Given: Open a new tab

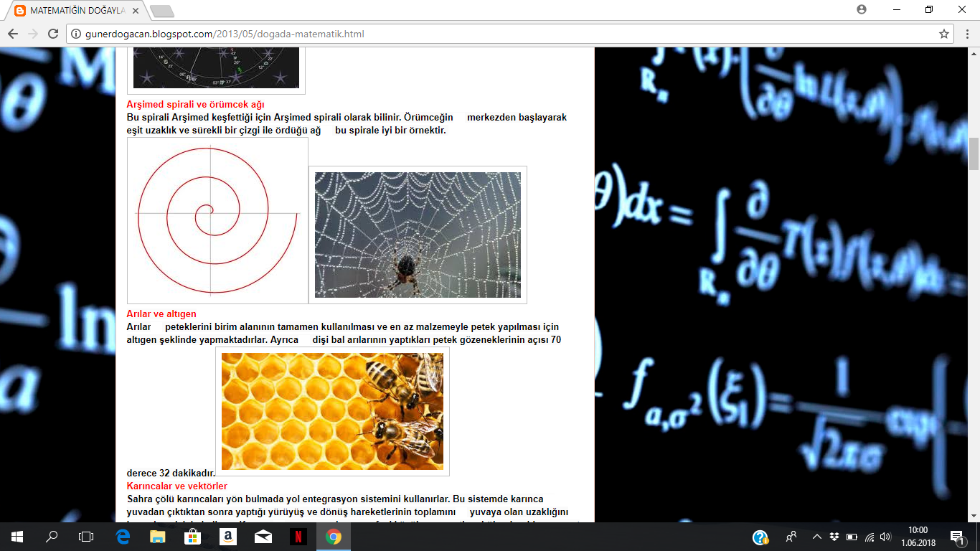Looking at the screenshot, I should pyautogui.click(x=162, y=11).
